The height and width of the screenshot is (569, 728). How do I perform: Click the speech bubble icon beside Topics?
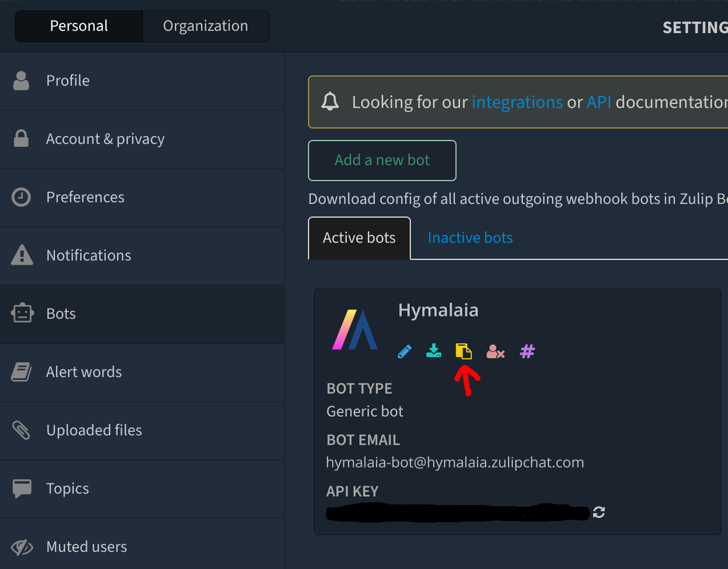pyautogui.click(x=22, y=488)
